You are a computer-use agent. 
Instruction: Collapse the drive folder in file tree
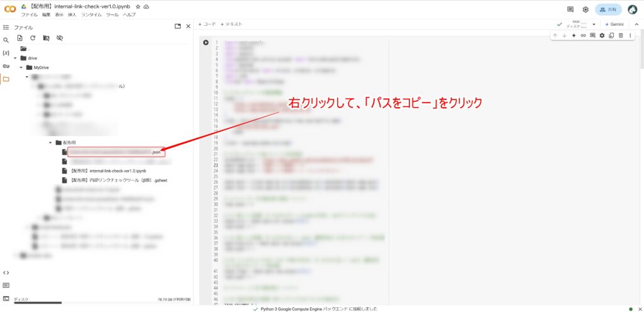[15, 58]
